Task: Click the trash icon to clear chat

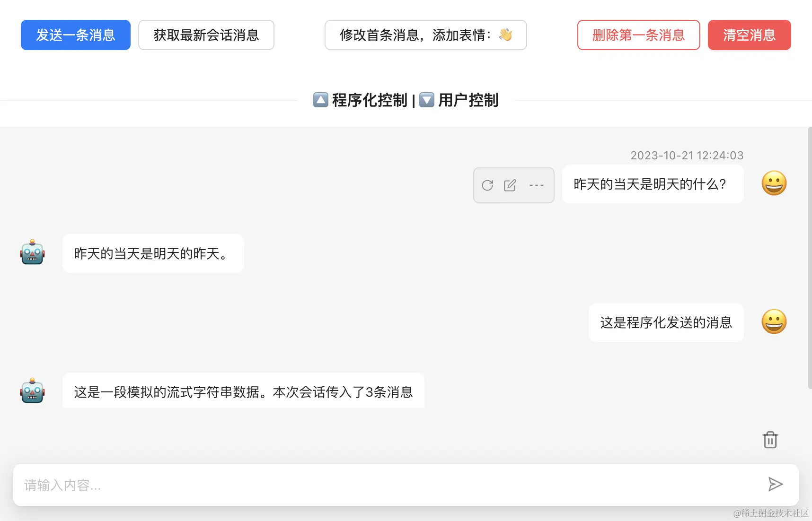Action: click(x=770, y=440)
